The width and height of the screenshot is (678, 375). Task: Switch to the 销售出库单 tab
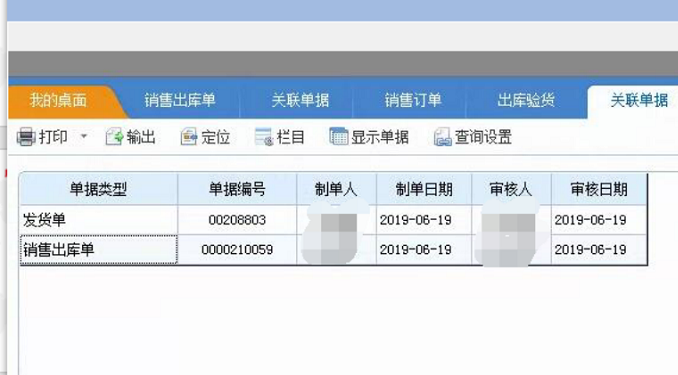coord(180,100)
